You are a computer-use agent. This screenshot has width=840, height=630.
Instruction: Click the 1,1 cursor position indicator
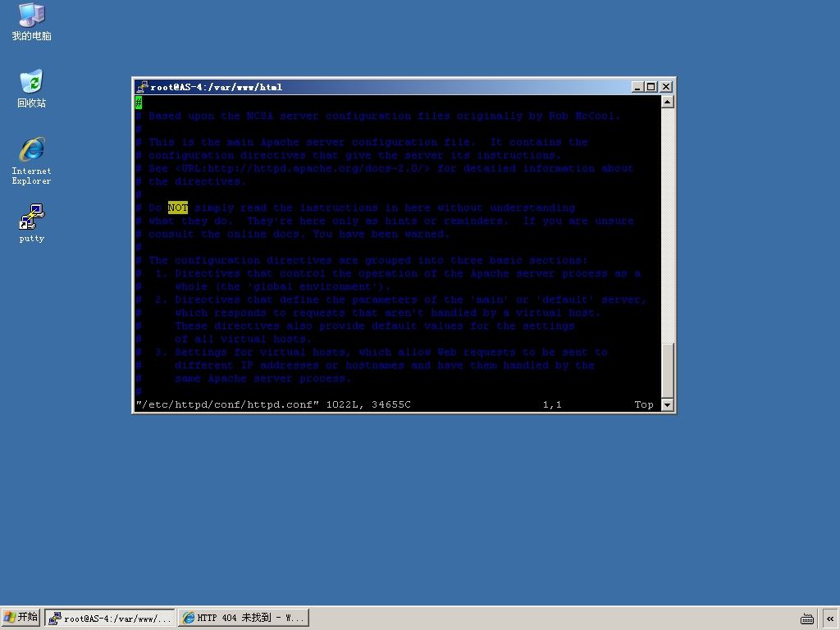(x=552, y=404)
